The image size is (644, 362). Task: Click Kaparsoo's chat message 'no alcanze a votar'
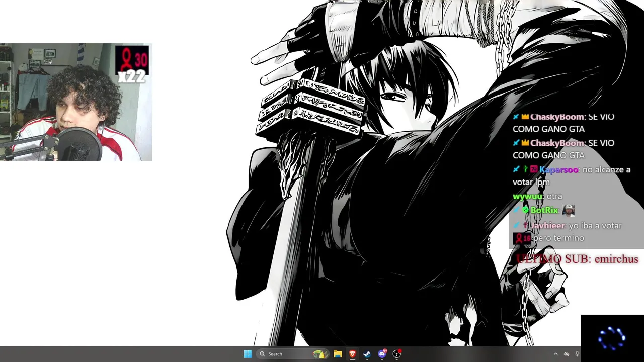point(572,176)
